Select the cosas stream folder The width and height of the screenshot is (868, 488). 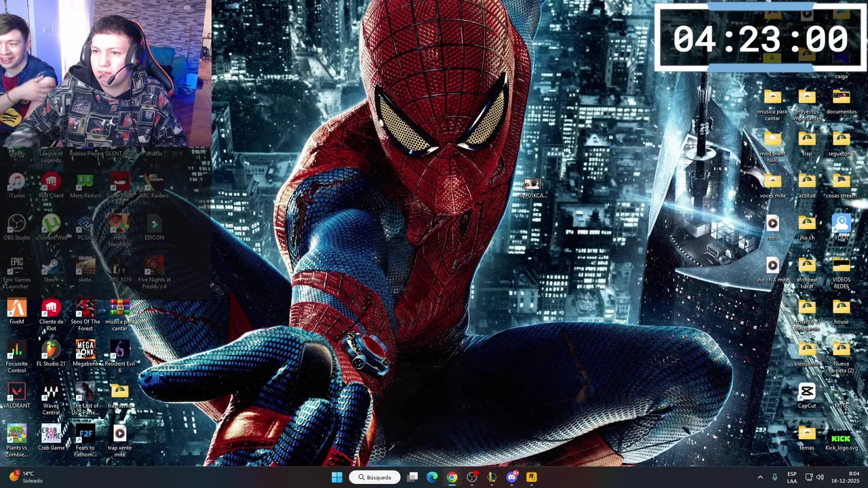tap(842, 186)
